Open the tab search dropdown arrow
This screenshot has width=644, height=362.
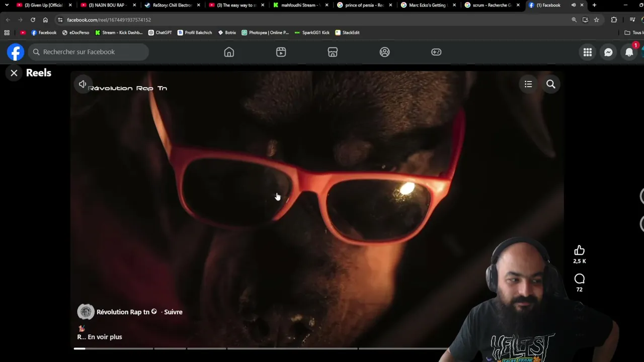[x=7, y=5]
